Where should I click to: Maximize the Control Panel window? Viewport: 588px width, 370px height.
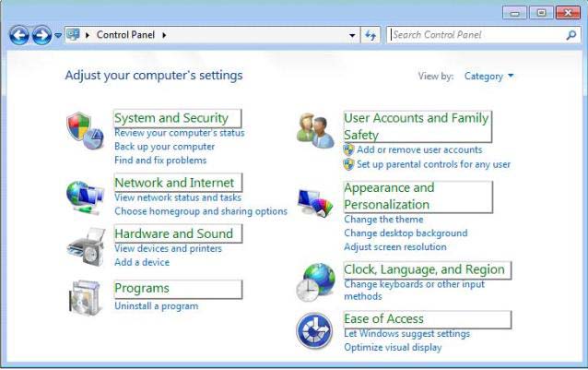(x=541, y=13)
